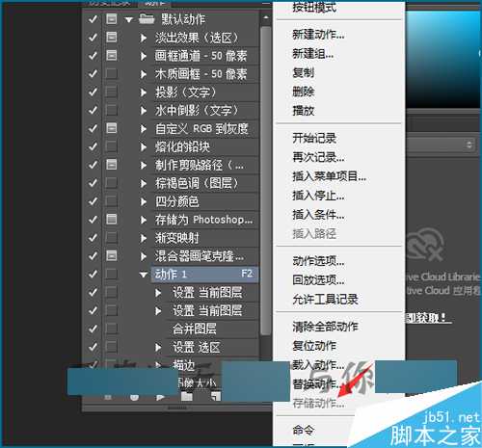This screenshot has height=448, width=482.
Task: Click the Actions panel scrollbar thumb
Action: point(266,181)
